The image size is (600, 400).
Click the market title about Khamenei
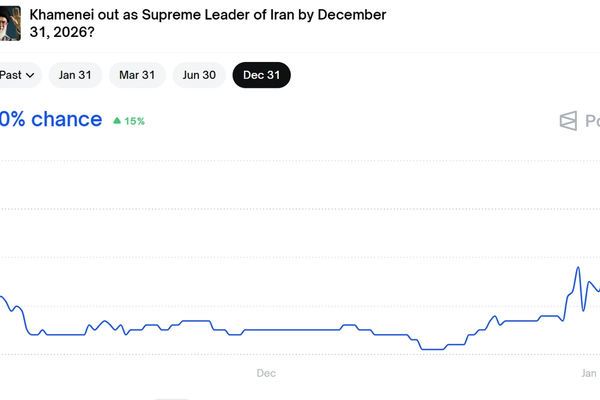[208, 24]
